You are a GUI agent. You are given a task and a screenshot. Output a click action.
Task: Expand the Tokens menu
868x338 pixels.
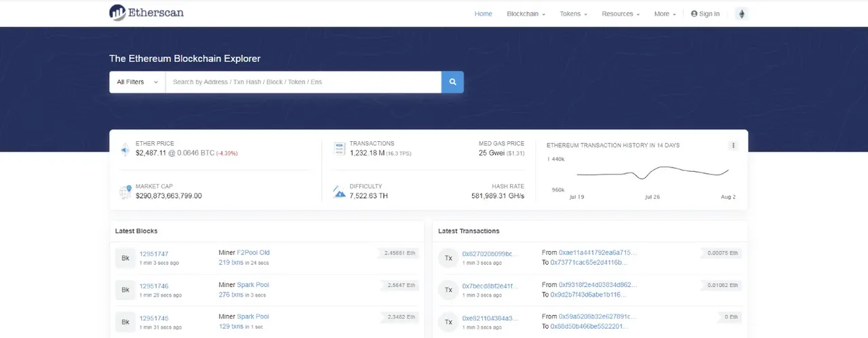pos(573,14)
